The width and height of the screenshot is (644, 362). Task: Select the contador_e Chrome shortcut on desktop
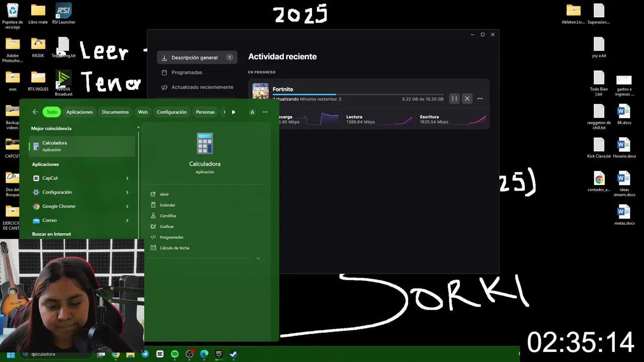coord(599,182)
